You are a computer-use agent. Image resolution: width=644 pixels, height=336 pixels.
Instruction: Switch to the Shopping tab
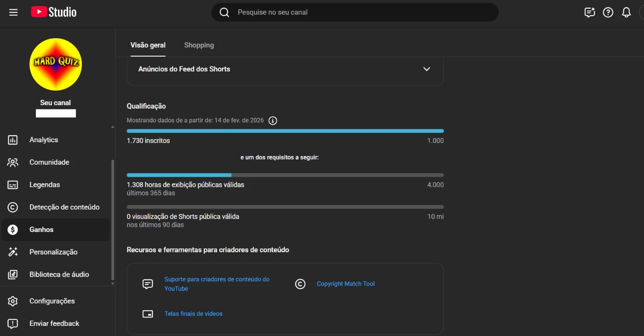(x=199, y=45)
